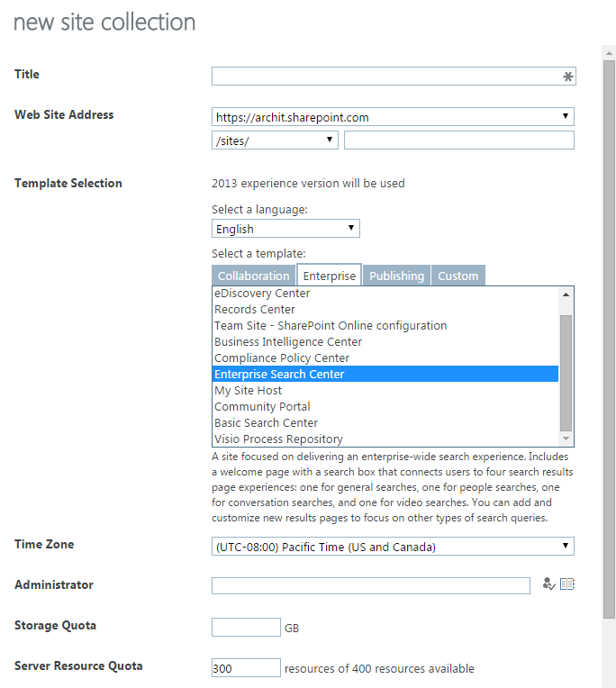The width and height of the screenshot is (616, 688).
Task: Click the template list scroll up arrow
Action: pos(566,294)
